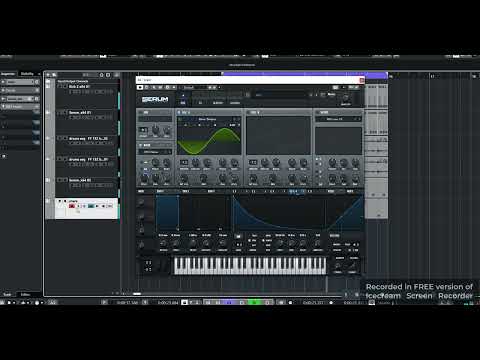The height and width of the screenshot is (360, 480).
Task: Click the first Macro knob in Serum
Action: (x=141, y=202)
